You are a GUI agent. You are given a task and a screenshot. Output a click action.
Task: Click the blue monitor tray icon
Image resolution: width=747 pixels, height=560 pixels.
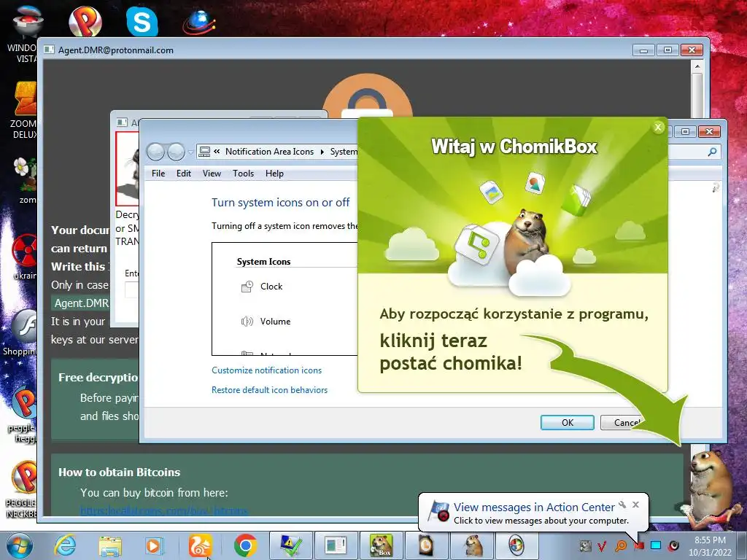point(656,545)
